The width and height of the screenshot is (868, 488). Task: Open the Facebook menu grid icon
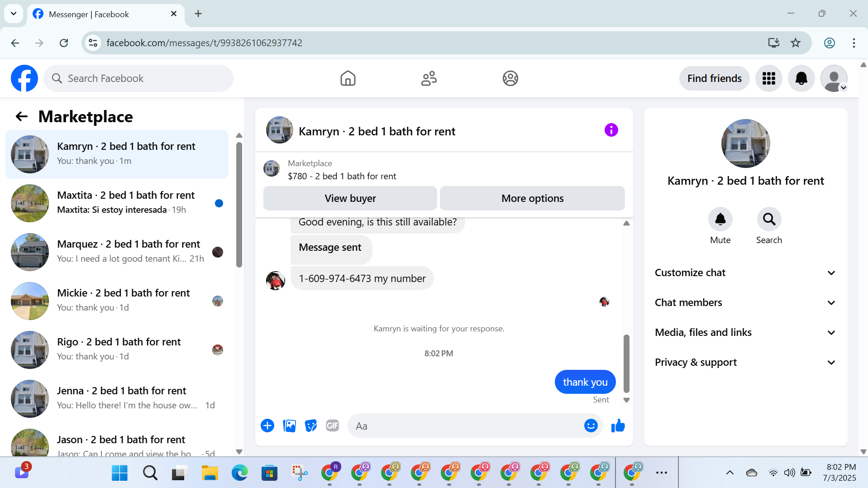click(768, 78)
